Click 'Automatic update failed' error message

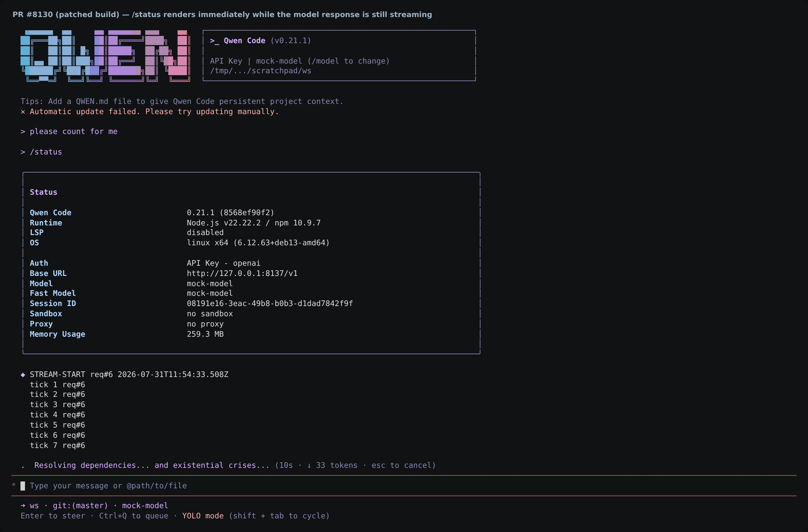pos(154,112)
